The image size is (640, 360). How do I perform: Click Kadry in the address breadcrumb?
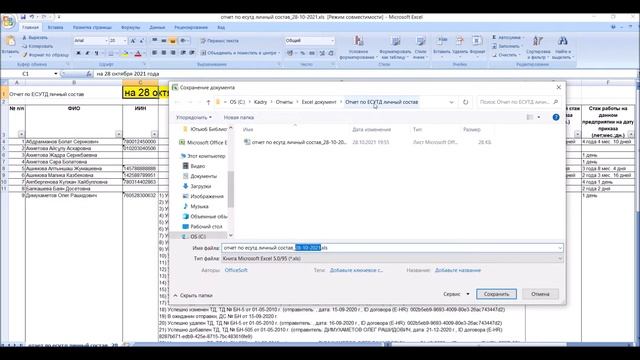pyautogui.click(x=260, y=102)
